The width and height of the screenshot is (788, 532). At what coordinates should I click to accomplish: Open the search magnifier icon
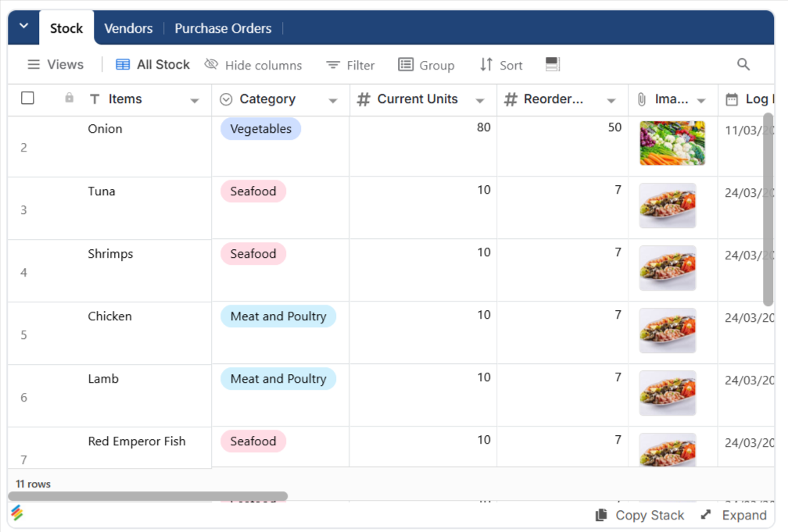tap(743, 64)
